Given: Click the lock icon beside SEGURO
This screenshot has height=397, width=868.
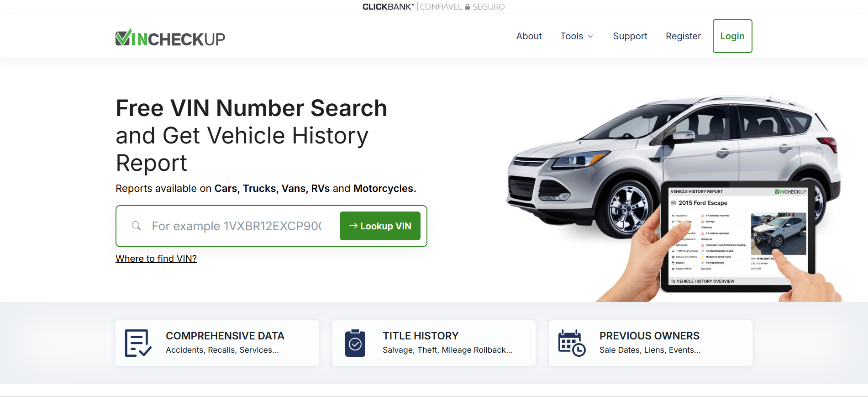Looking at the screenshot, I should 467,7.
